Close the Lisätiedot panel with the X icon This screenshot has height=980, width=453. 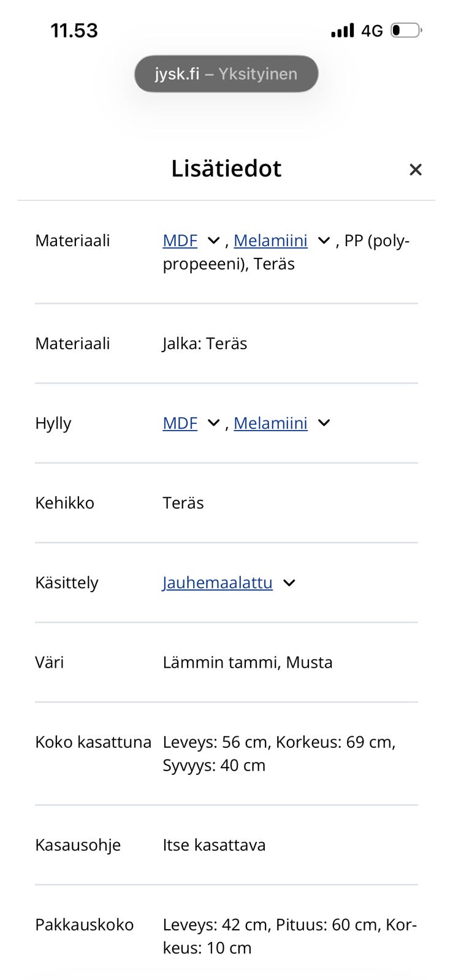pyautogui.click(x=416, y=170)
